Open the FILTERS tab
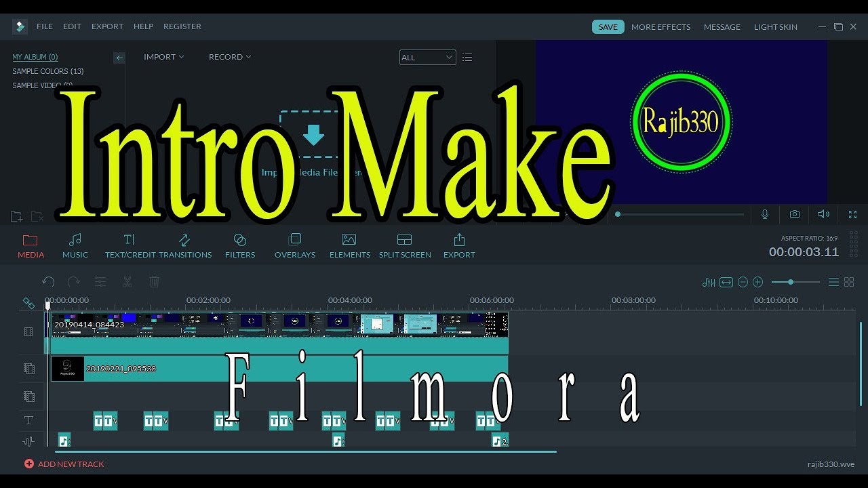The width and height of the screenshot is (868, 488). 240,246
